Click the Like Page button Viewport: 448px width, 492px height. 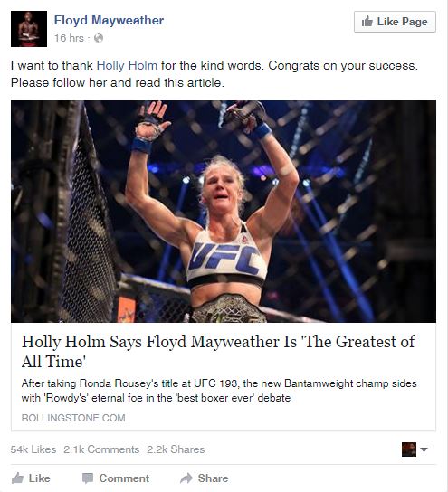click(x=395, y=22)
